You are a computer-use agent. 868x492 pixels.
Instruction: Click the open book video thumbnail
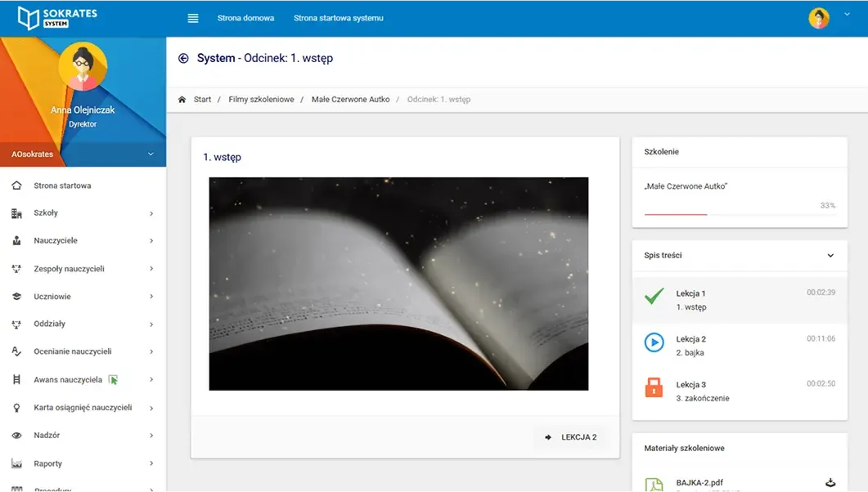[398, 284]
